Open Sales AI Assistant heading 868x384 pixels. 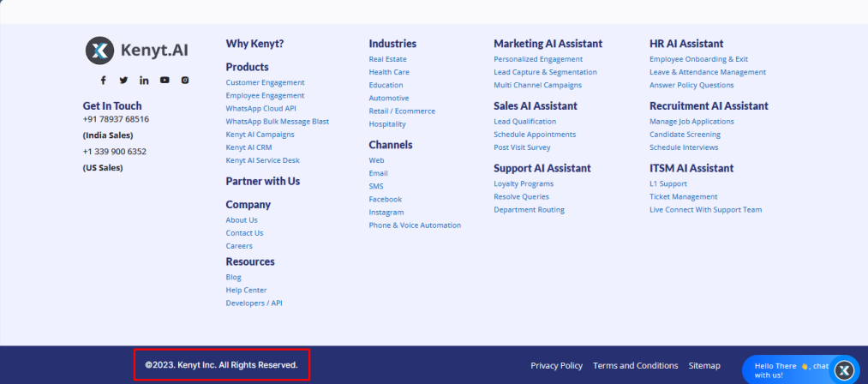coord(536,105)
